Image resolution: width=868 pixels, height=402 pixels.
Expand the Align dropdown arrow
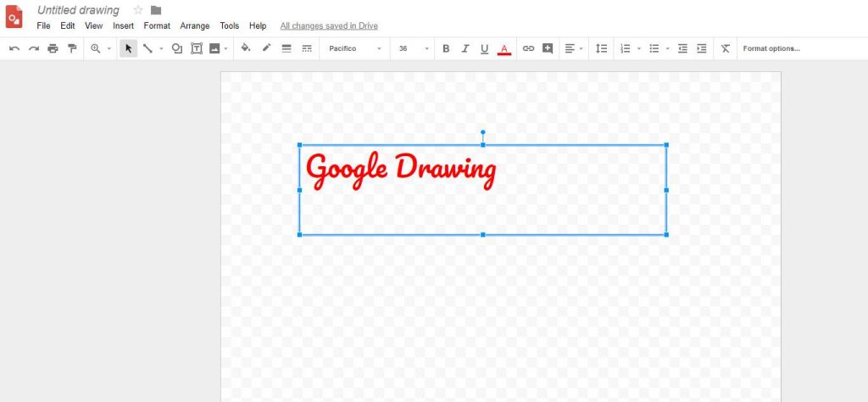coord(581,48)
